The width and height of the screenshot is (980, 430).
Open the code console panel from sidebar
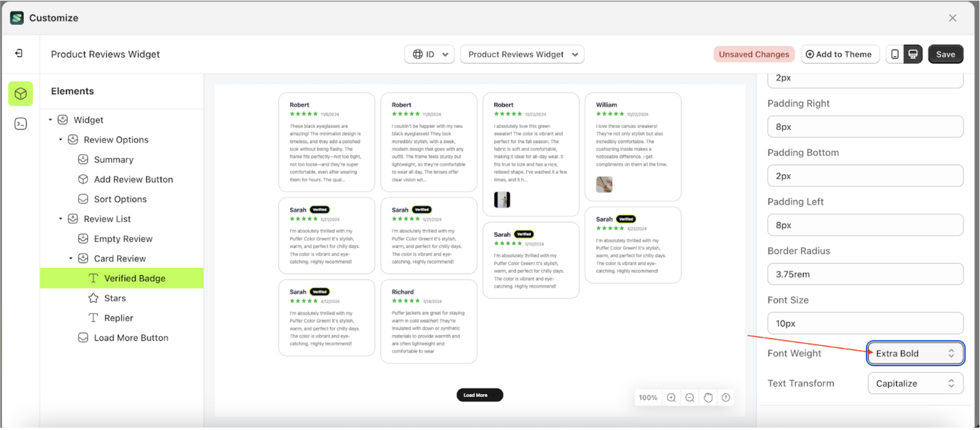click(20, 124)
